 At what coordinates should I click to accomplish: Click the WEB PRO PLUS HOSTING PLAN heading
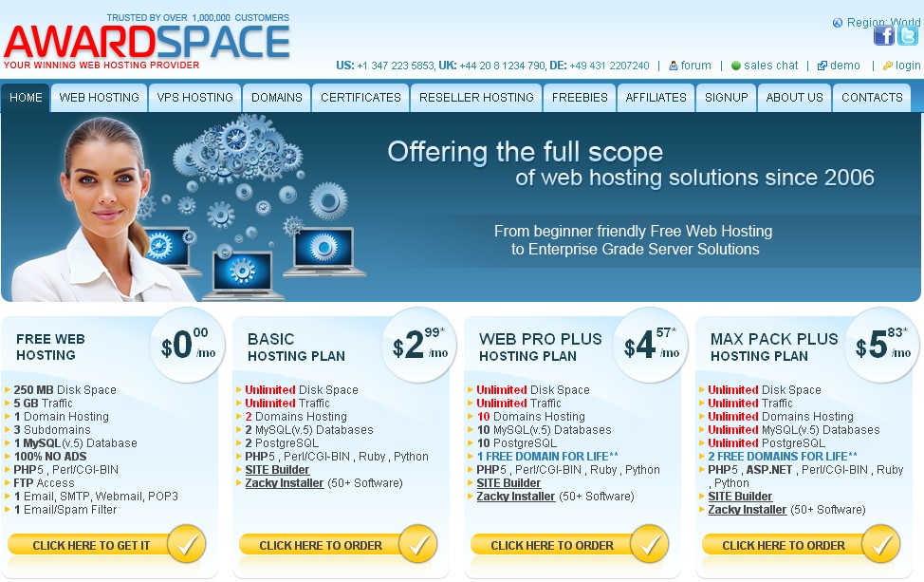[x=541, y=347]
